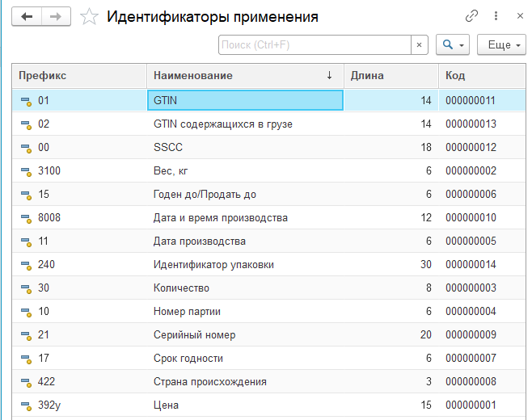Click the forward navigation arrow
This screenshot has height=420, width=532.
(x=56, y=16)
